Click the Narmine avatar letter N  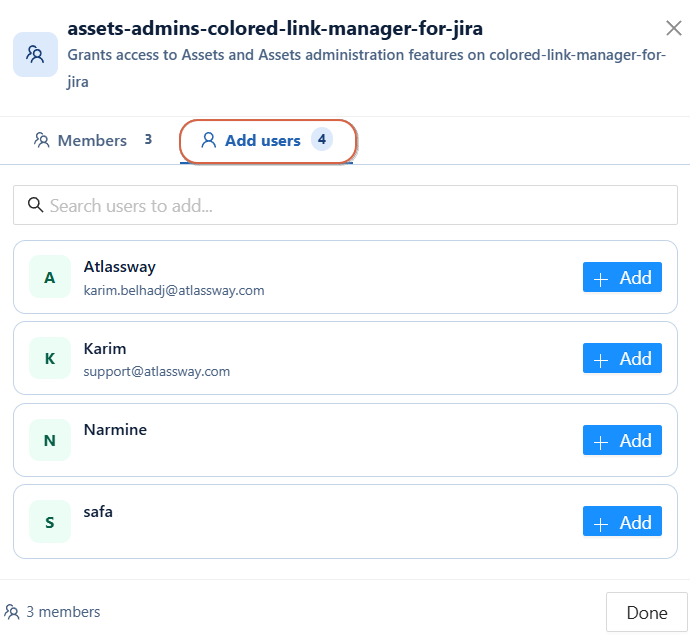point(50,440)
